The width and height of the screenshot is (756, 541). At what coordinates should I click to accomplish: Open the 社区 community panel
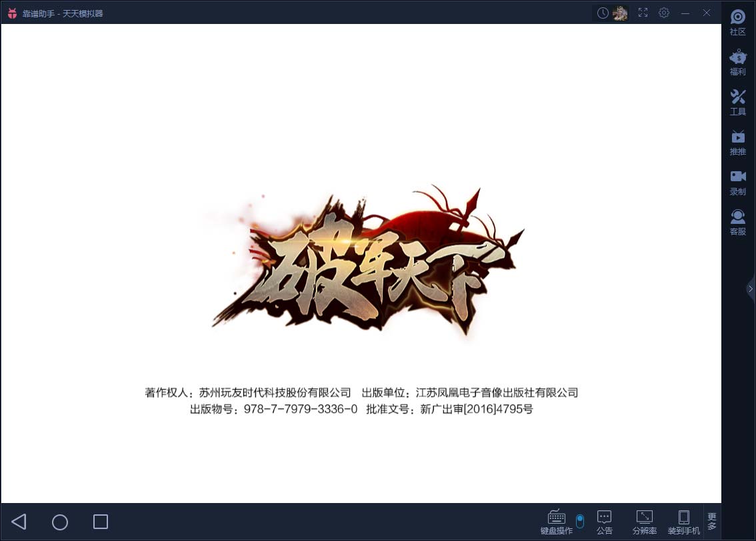pos(738,22)
